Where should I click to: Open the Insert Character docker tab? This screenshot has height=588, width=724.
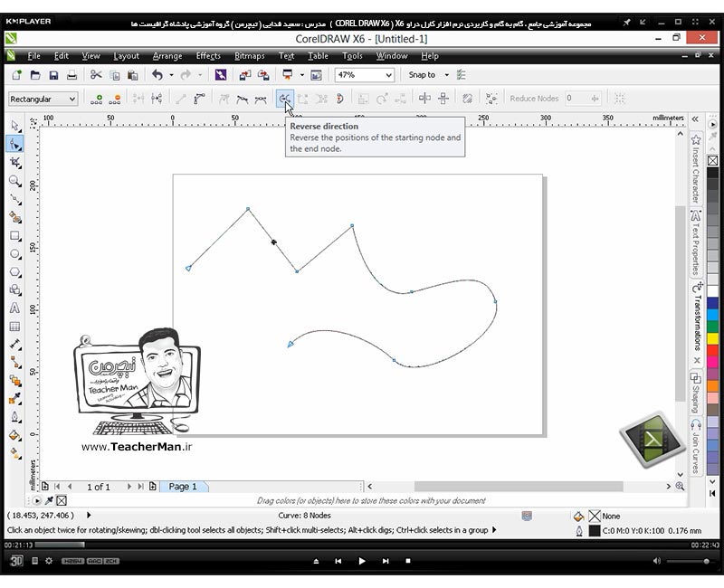696,169
